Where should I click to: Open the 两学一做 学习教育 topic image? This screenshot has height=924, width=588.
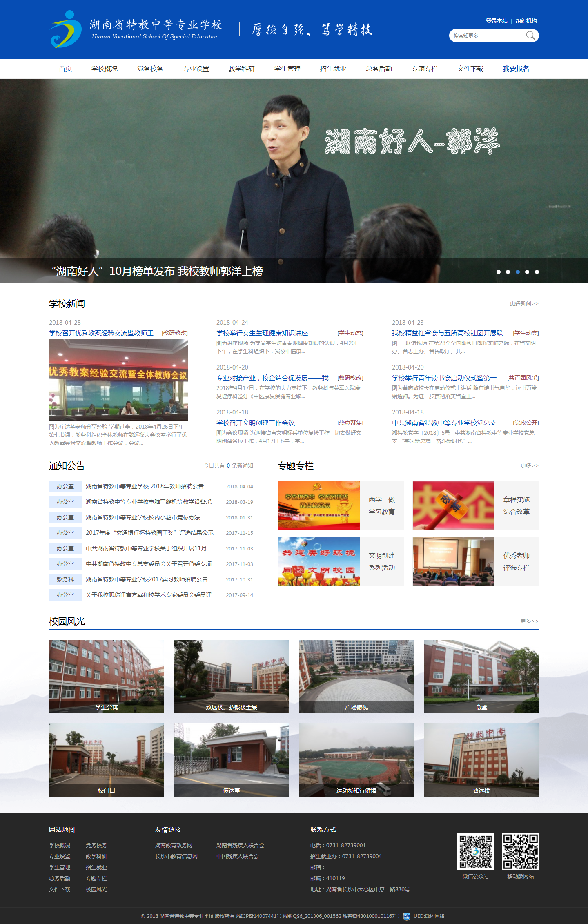(x=318, y=505)
